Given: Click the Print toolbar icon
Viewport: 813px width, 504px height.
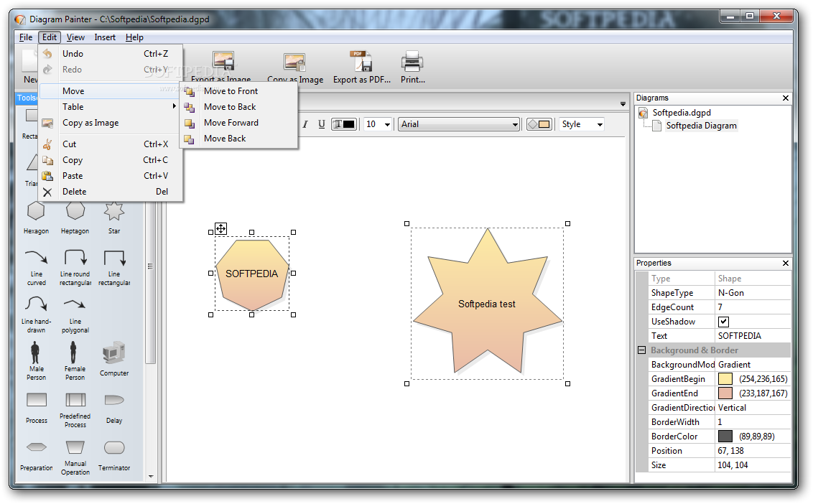Looking at the screenshot, I should click(x=412, y=62).
